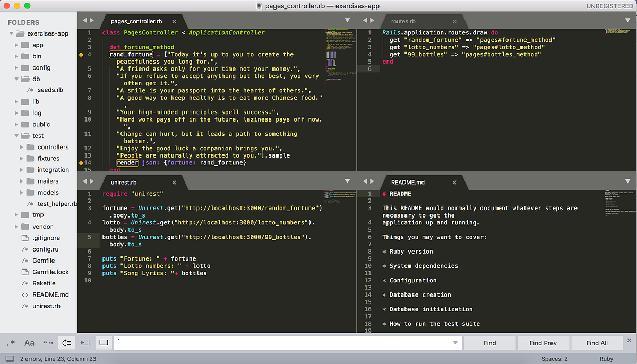Open the tab overflow dropdown in the routes.rb pane
This screenshot has width=637, height=364.
(628, 20)
